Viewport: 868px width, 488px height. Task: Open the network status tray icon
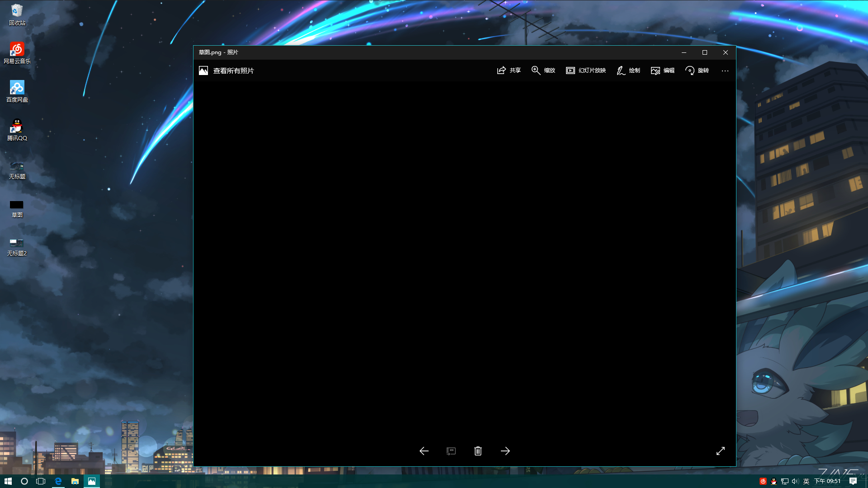click(x=785, y=481)
